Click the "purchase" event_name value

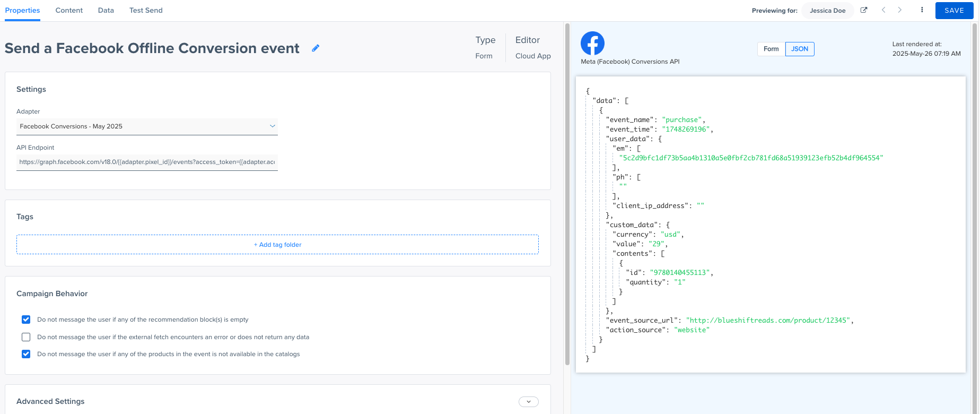point(682,120)
